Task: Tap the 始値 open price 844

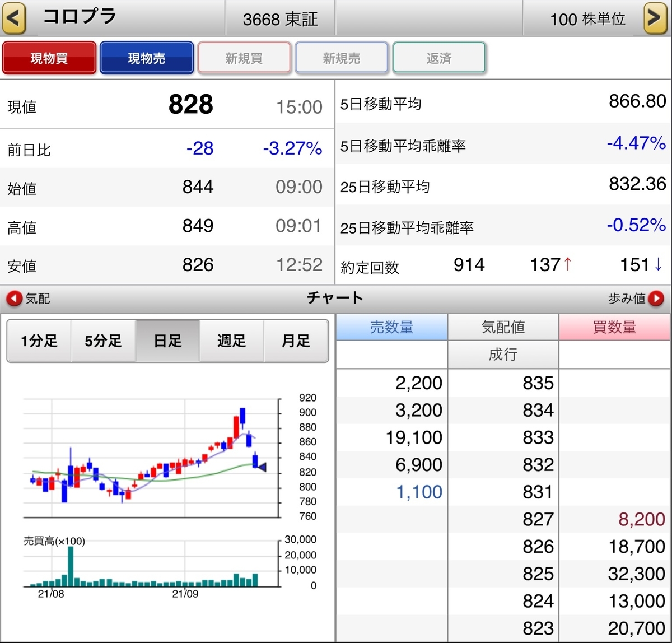Action: click(198, 187)
